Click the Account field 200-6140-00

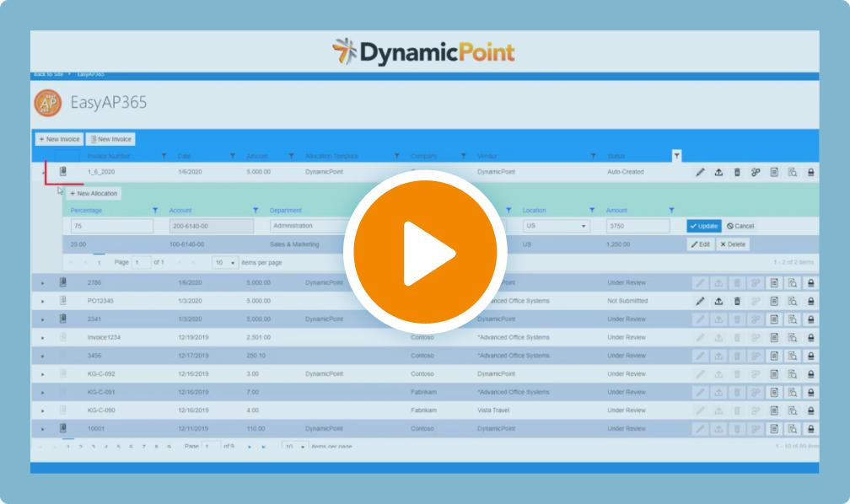(x=212, y=226)
